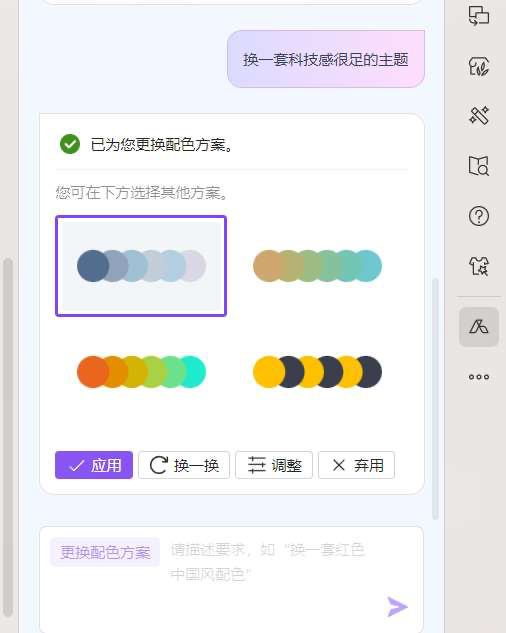Viewport: 506px width, 633px height.
Task: Click the 调整 adjust button
Action: click(x=274, y=465)
